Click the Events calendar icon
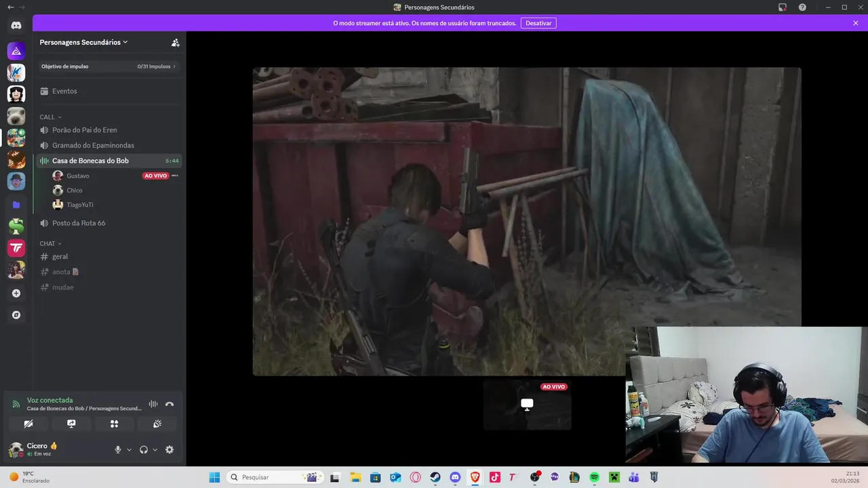 coord(44,91)
